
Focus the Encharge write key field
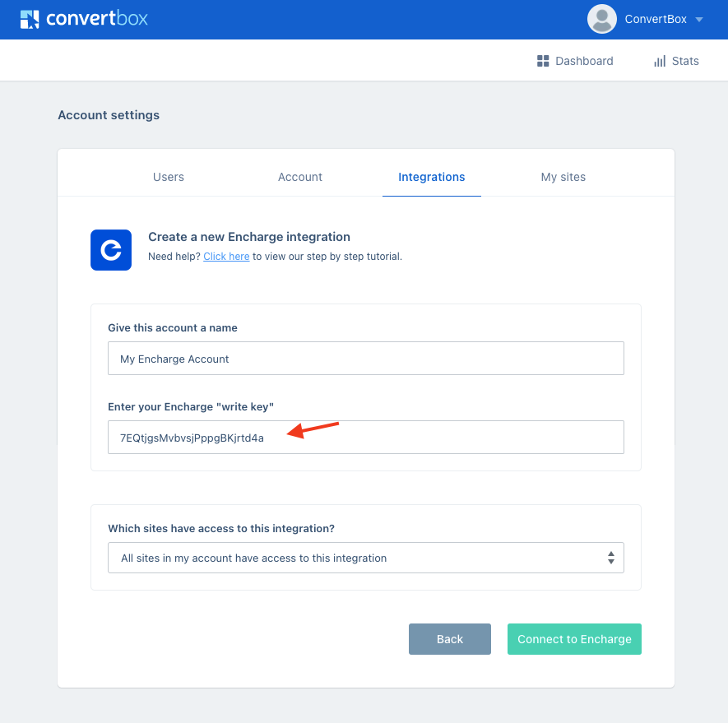(366, 438)
